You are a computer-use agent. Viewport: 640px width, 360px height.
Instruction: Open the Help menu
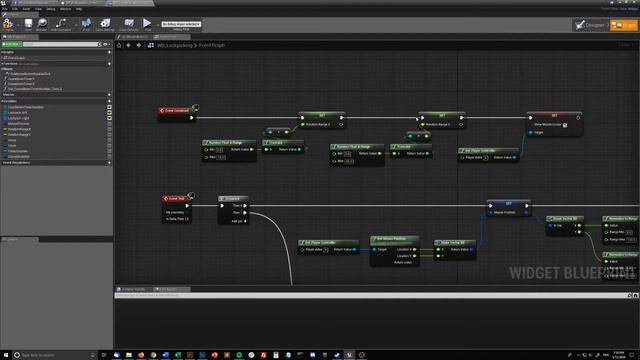click(x=79, y=9)
